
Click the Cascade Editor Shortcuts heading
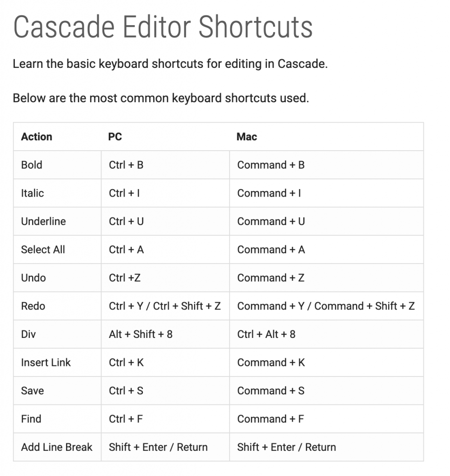(163, 27)
